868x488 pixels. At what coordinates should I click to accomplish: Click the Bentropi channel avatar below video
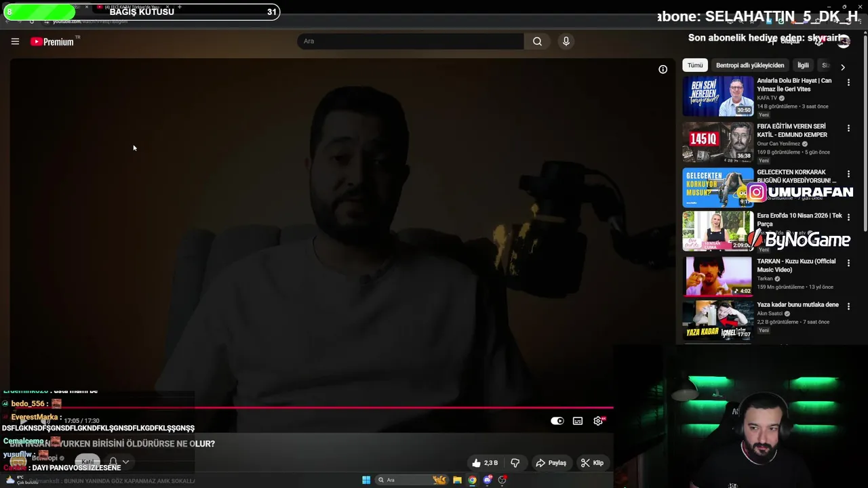coord(18,462)
